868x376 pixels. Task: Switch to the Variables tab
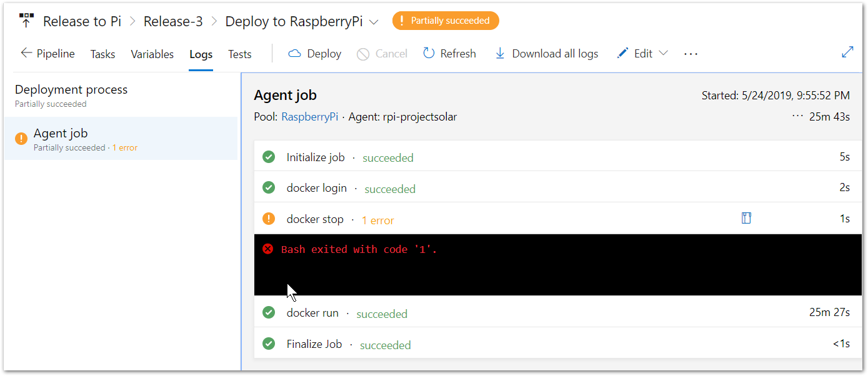(x=152, y=54)
